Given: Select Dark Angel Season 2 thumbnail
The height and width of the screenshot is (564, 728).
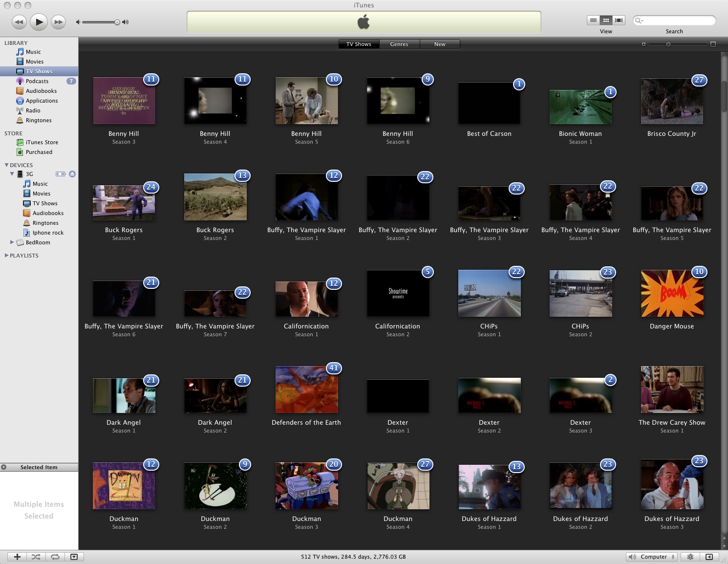Looking at the screenshot, I should click(215, 396).
